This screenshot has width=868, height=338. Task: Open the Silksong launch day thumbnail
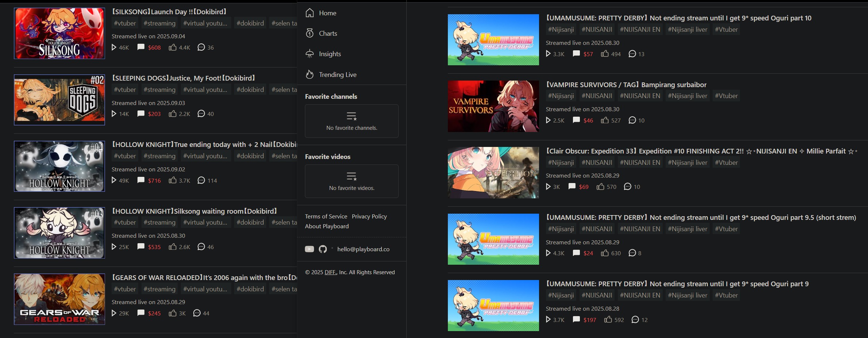point(59,34)
